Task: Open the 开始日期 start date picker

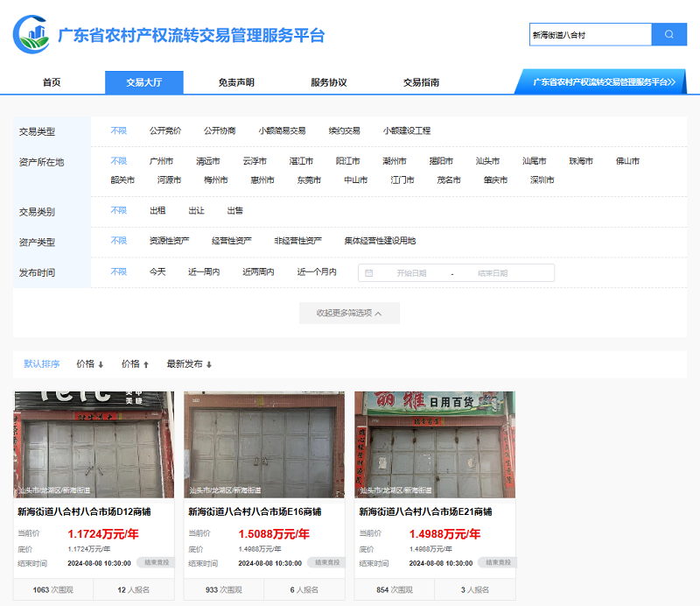Action: [x=411, y=273]
